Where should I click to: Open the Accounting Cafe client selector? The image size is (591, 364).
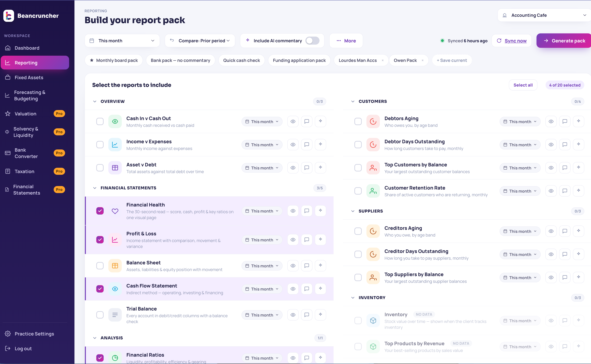coord(544,15)
